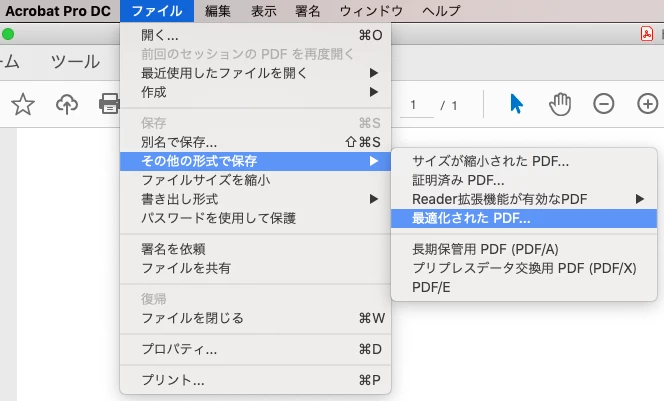Image resolution: width=664 pixels, height=401 pixels.
Task: Choose 別名で保存...
Action: click(x=255, y=142)
